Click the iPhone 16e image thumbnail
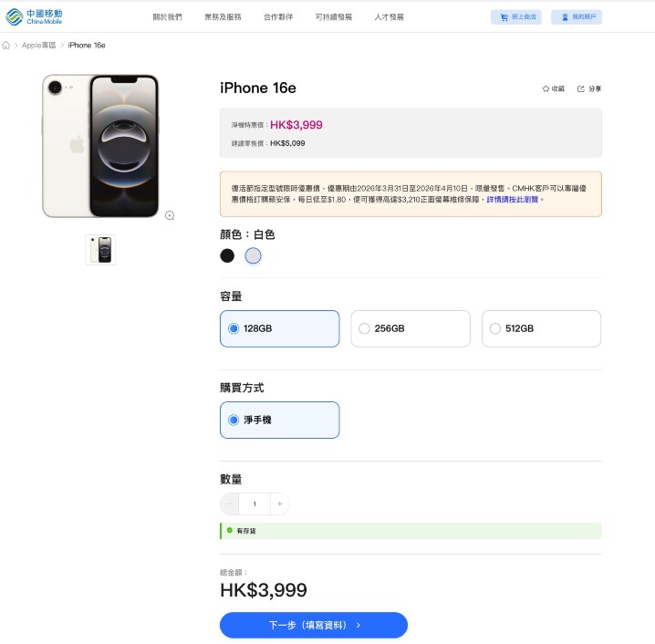 [100, 250]
